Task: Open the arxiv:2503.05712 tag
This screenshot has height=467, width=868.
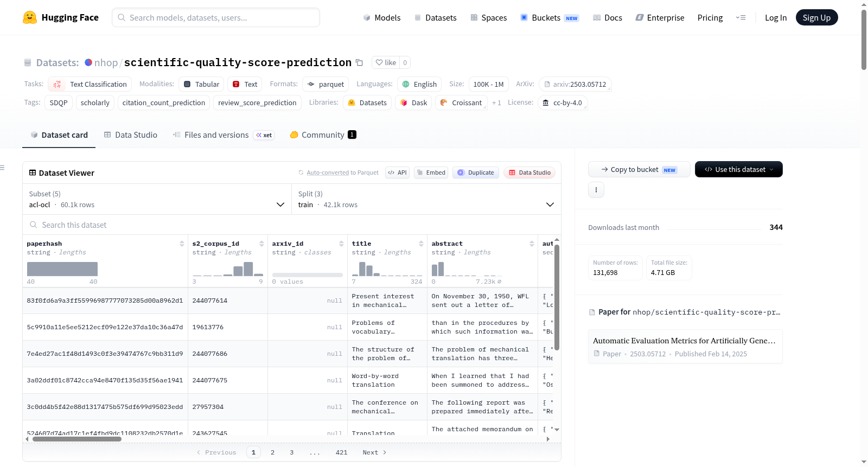Action: point(576,84)
